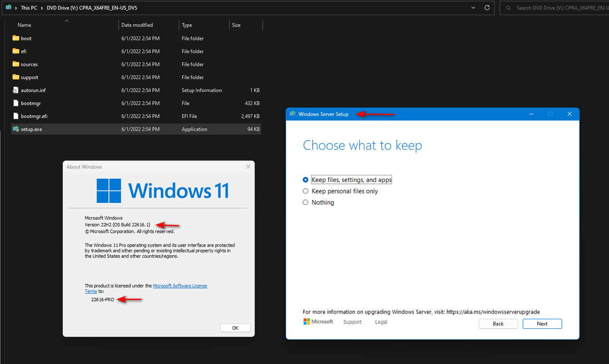
Task: Close the Windows Server Setup window
Action: point(569,114)
